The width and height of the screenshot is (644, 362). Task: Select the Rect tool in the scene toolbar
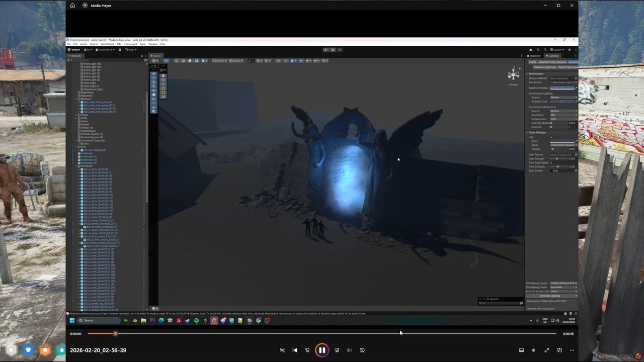163,93
